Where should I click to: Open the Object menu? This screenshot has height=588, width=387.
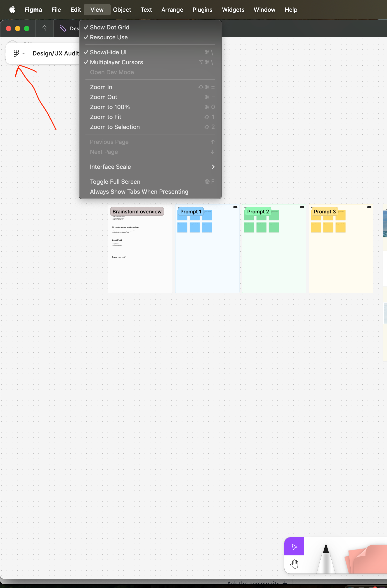tap(122, 10)
